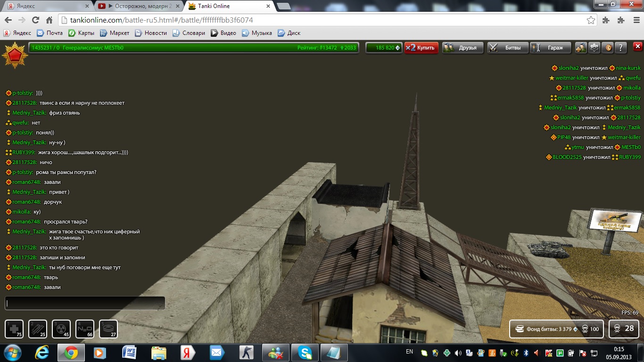The image size is (644, 362).
Task: Open Skype from the taskbar
Action: tap(305, 353)
